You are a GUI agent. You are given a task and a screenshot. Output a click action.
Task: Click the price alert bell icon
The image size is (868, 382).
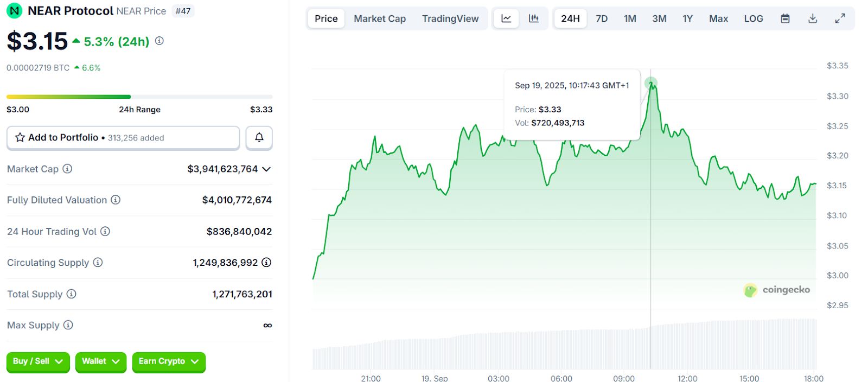[259, 137]
